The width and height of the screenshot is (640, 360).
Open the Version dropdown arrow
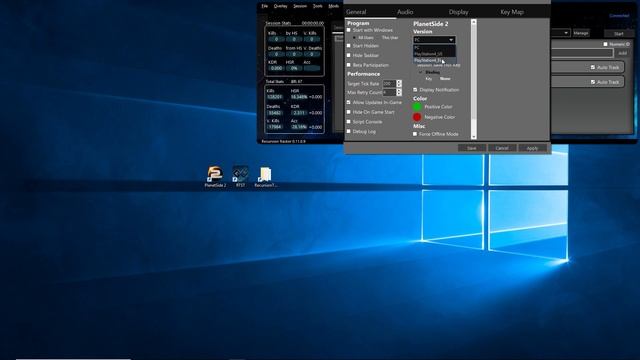(x=451, y=40)
